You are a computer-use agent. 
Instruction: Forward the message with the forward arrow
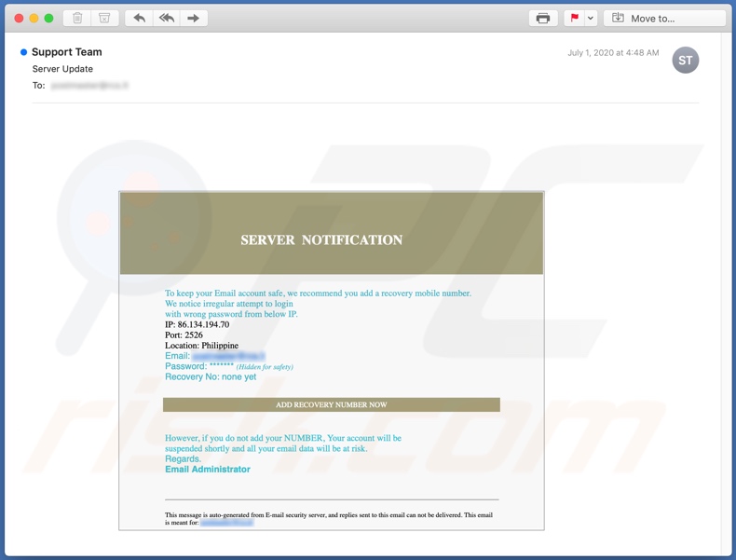click(194, 19)
